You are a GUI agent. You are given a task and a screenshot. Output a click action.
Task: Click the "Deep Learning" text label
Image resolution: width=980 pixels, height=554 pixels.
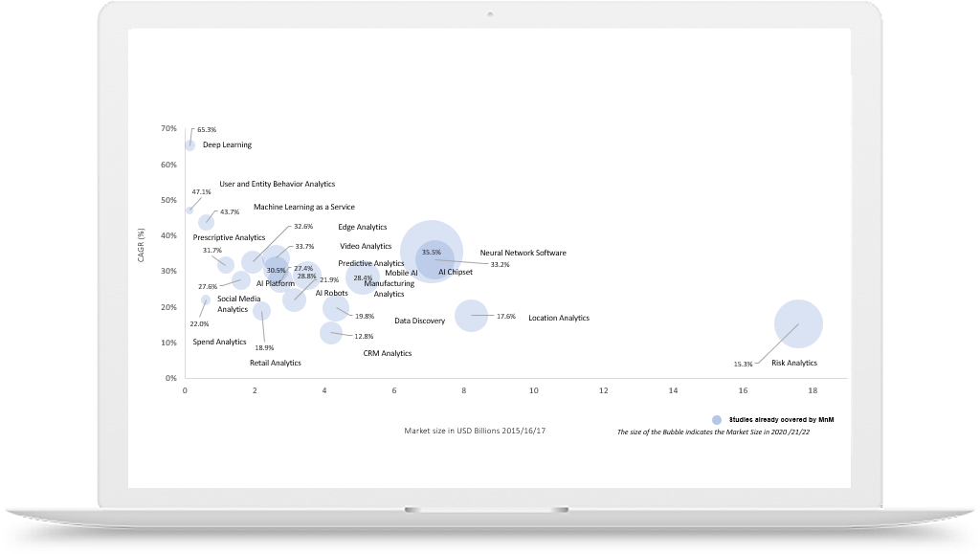227,145
